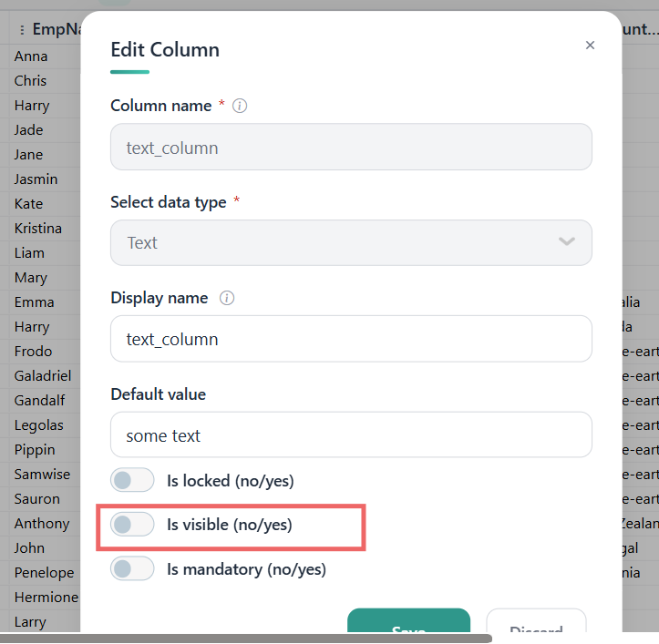Click the Display name input field
The height and width of the screenshot is (644, 659).
coord(351,339)
